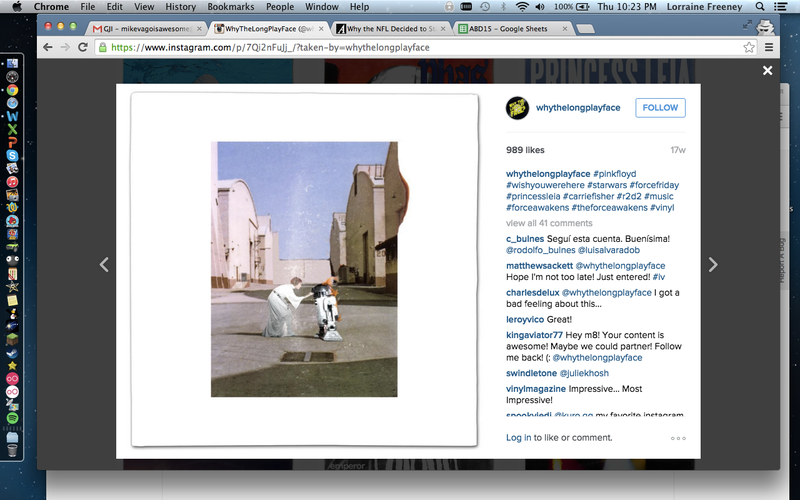
Task: Open more options ellipsis in post
Action: click(678, 438)
